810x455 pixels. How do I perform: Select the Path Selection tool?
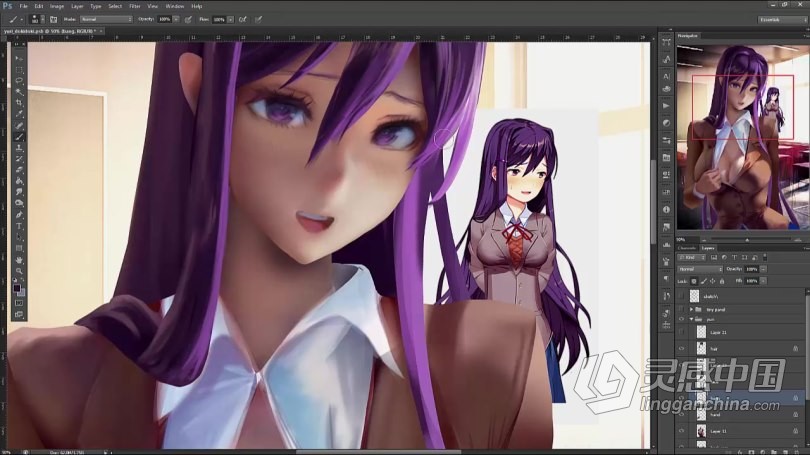coord(19,237)
